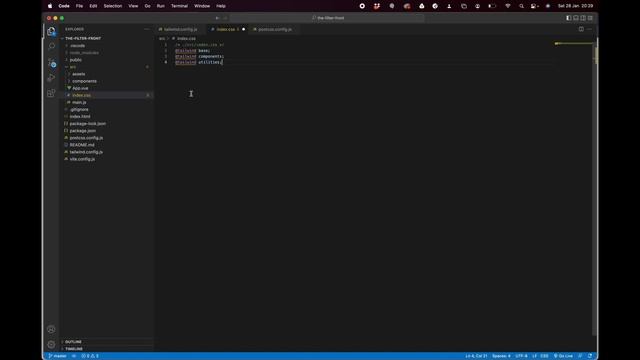
Task: Switch to the index.css tab
Action: [226, 29]
